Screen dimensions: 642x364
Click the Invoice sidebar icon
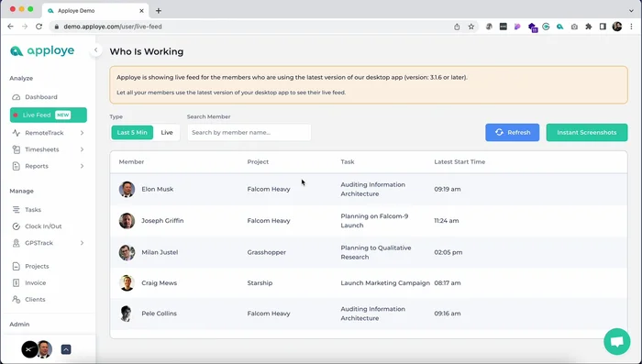coord(16,283)
